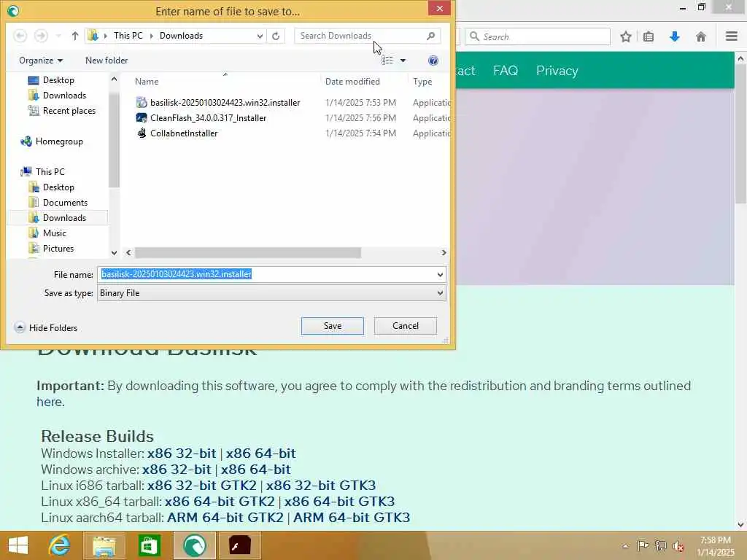The image size is (747, 560).
Task: Click the muted volume tray icon
Action: point(678,546)
